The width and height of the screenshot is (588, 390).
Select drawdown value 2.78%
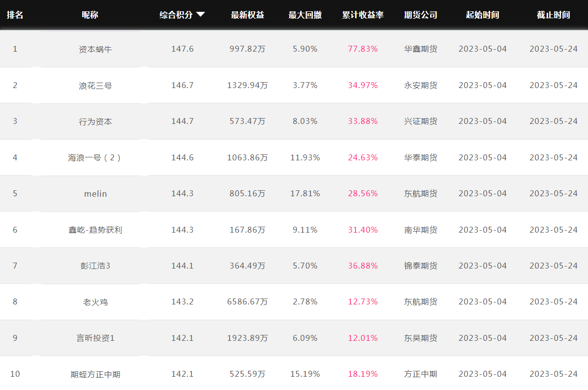tap(305, 301)
